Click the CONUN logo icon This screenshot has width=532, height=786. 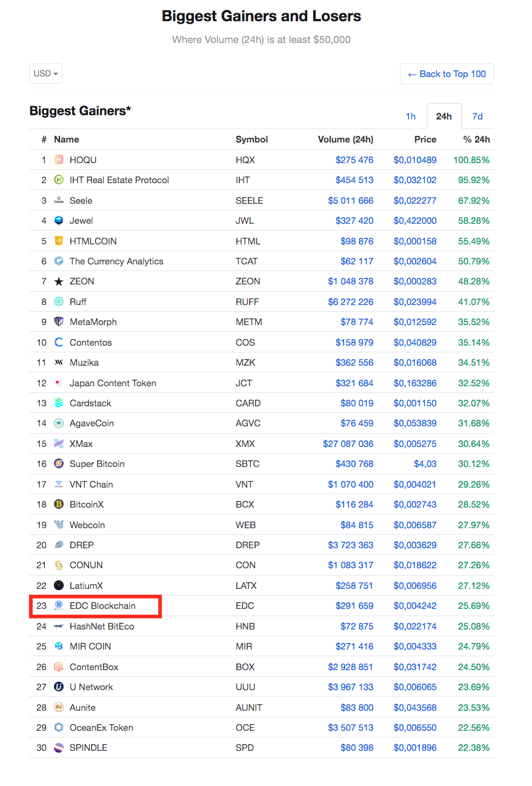point(59,565)
